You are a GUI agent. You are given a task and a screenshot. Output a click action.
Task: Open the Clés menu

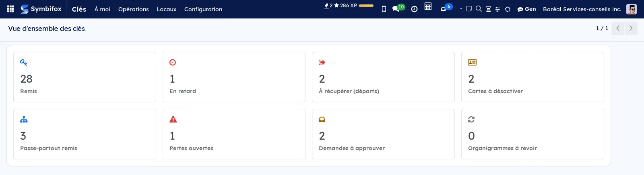click(79, 9)
